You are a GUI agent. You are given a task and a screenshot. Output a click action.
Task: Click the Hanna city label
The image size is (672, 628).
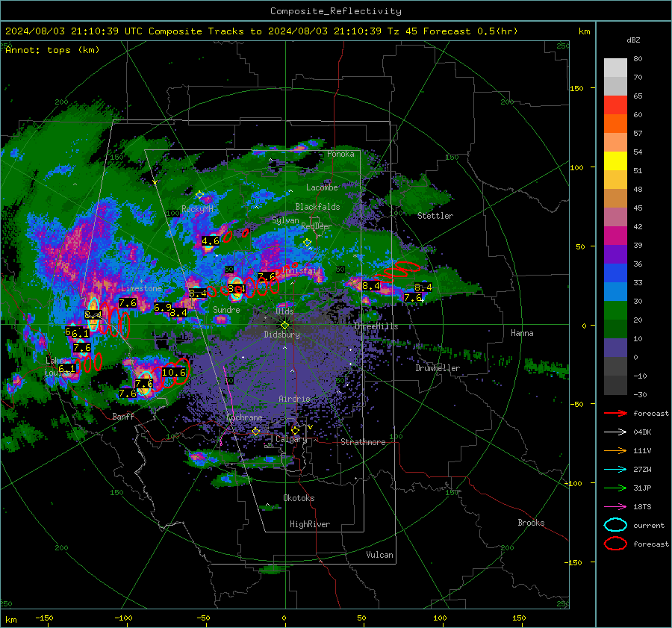click(x=522, y=332)
